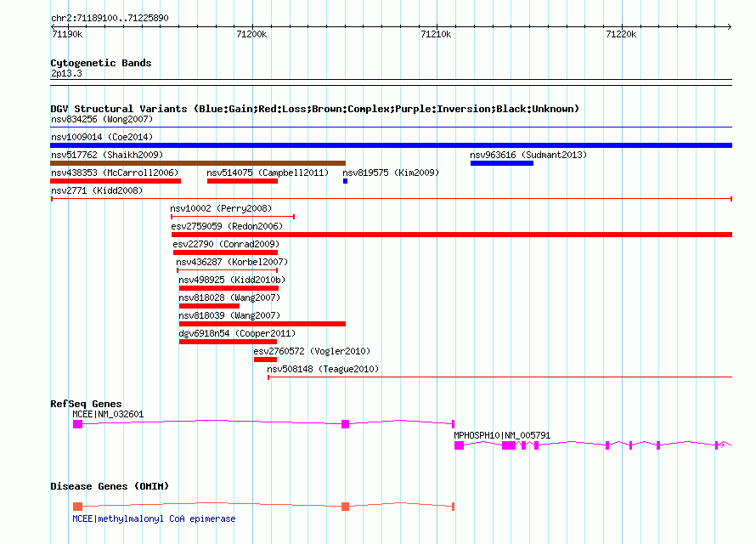Click the MCEE|NM_032601 RefSeq gene label
This screenshot has width=756, height=544.
(x=108, y=414)
